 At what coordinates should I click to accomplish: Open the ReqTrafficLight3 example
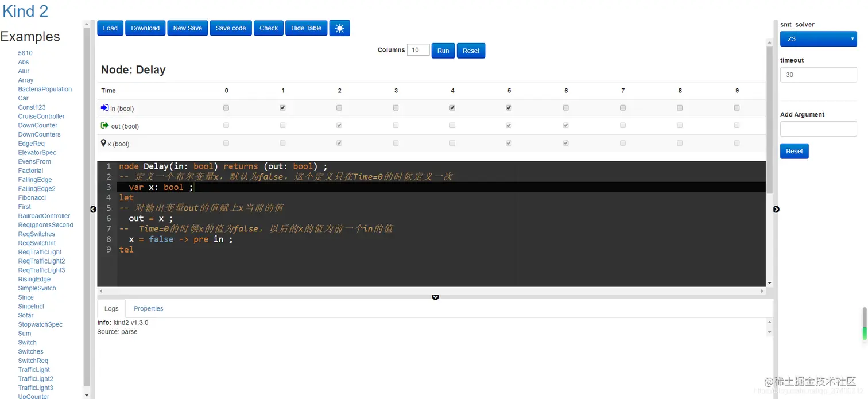[41, 270]
